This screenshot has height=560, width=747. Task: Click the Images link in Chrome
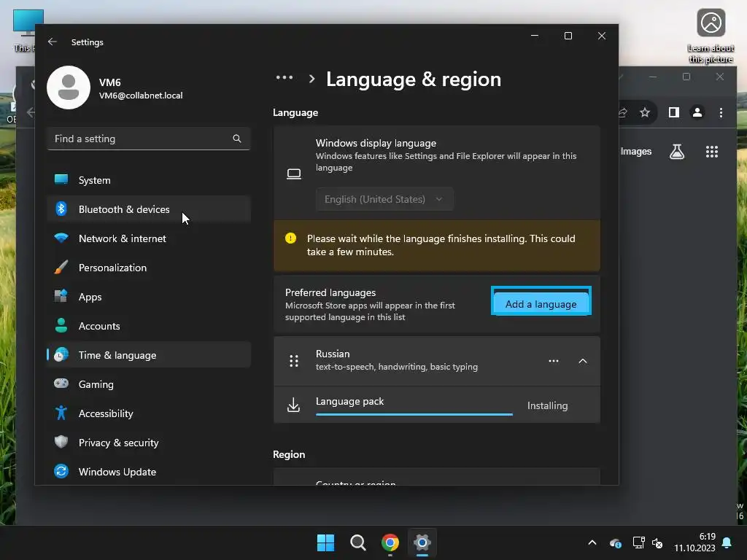point(635,152)
